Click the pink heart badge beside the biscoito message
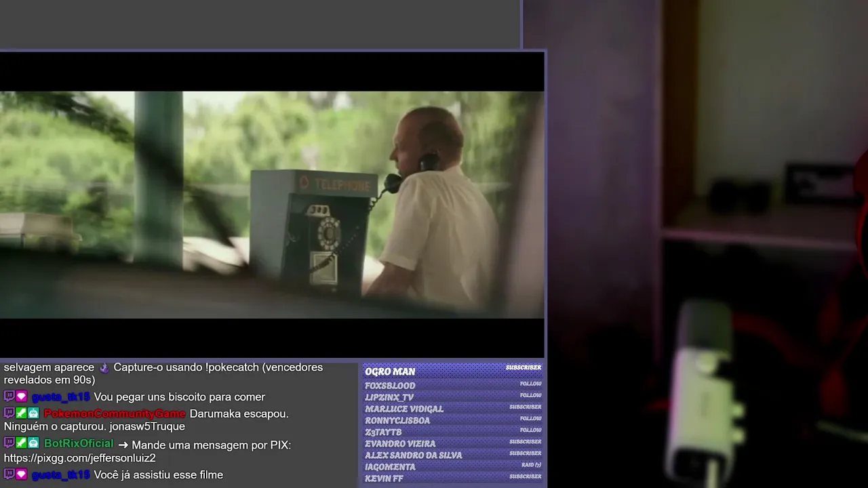 coord(21,396)
